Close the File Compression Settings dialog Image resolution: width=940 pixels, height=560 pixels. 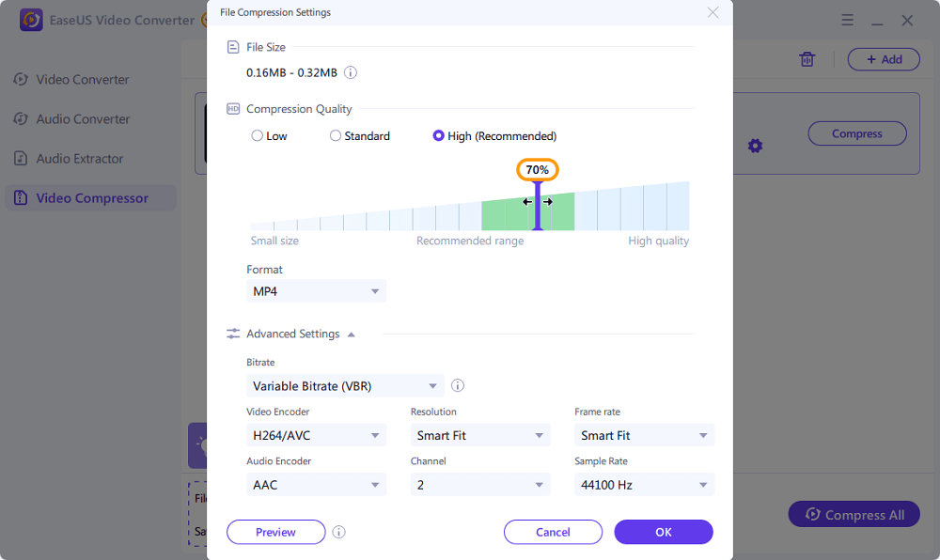click(713, 12)
